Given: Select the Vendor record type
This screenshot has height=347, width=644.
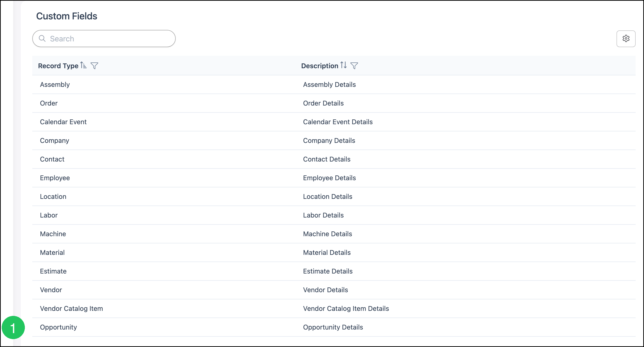Looking at the screenshot, I should (51, 290).
